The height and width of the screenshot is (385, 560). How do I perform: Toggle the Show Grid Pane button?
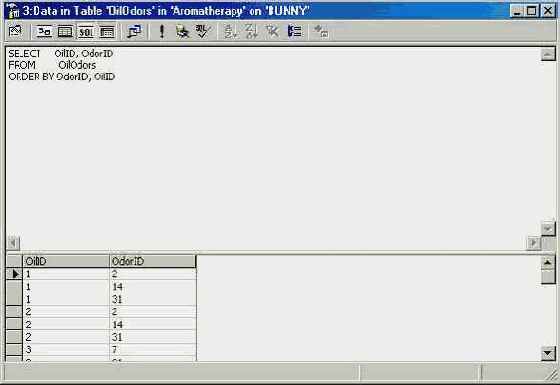click(x=65, y=32)
